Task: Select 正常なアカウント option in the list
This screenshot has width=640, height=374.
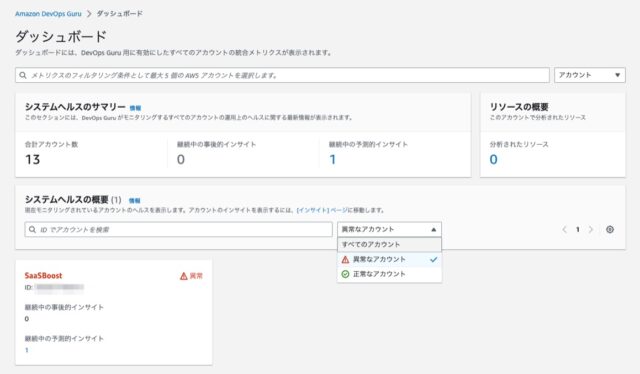Action: 389,274
